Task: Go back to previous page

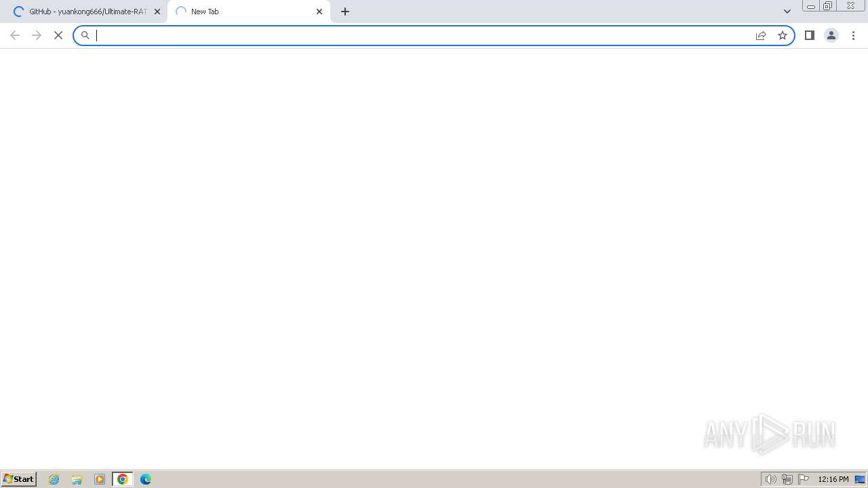Action: pyautogui.click(x=15, y=35)
